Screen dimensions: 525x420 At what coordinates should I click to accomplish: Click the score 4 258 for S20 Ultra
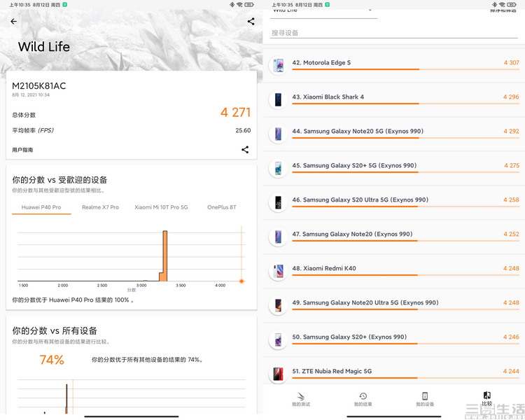coord(511,199)
